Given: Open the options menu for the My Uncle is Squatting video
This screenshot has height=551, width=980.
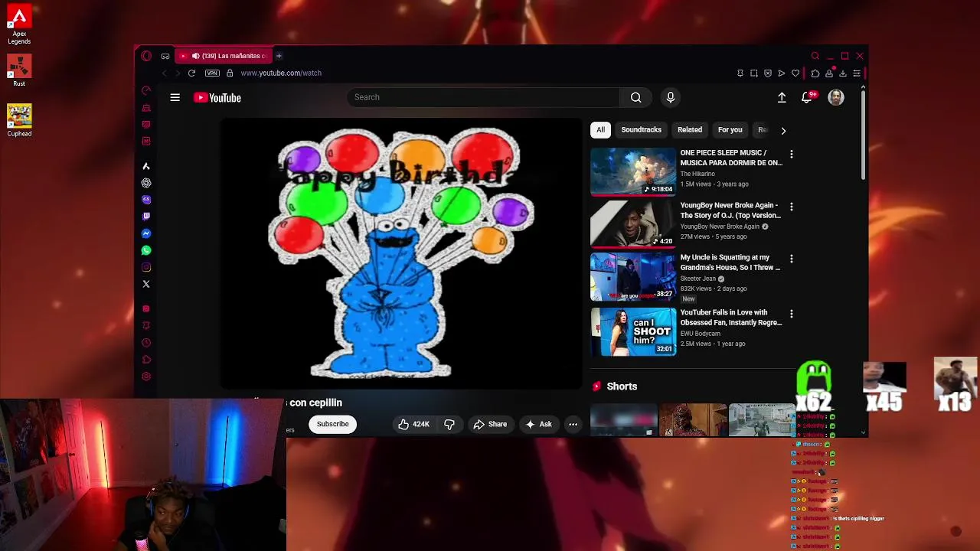Looking at the screenshot, I should click(x=792, y=259).
